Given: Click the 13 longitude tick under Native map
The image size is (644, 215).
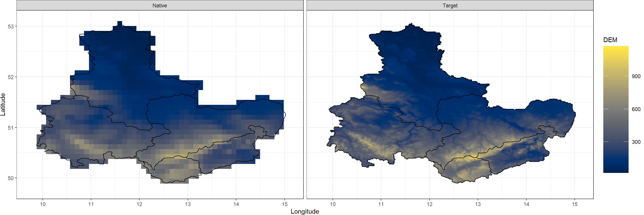Looking at the screenshot, I should [188, 204].
